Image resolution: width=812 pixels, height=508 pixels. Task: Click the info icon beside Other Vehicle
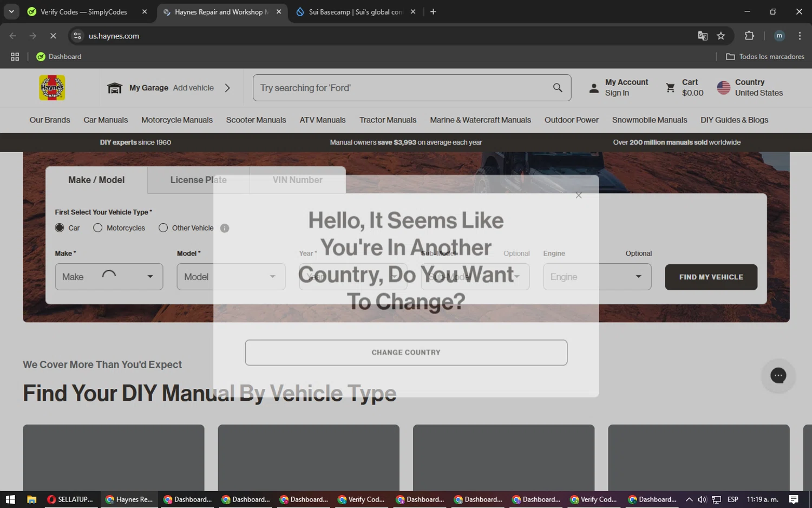coord(225,228)
